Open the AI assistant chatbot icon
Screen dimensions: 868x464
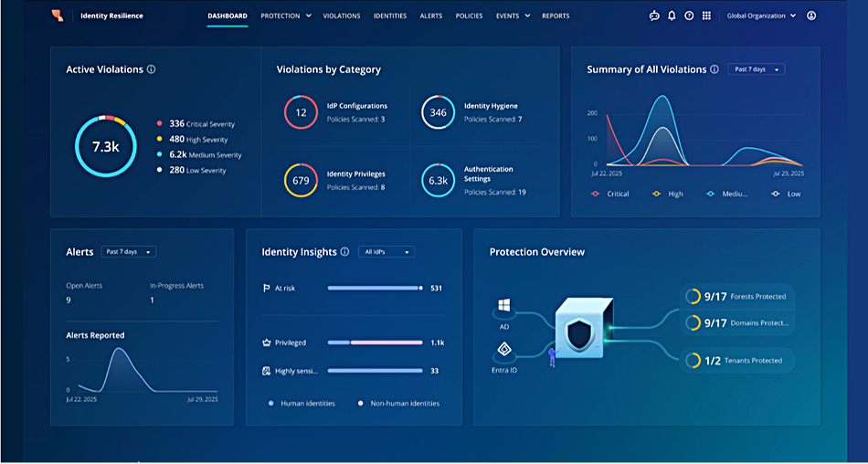click(x=654, y=16)
